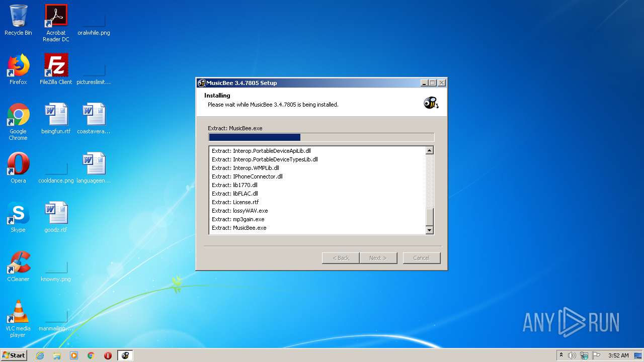Image resolution: width=644 pixels, height=362 pixels.
Task: Click the disabled Next button
Action: click(378, 258)
